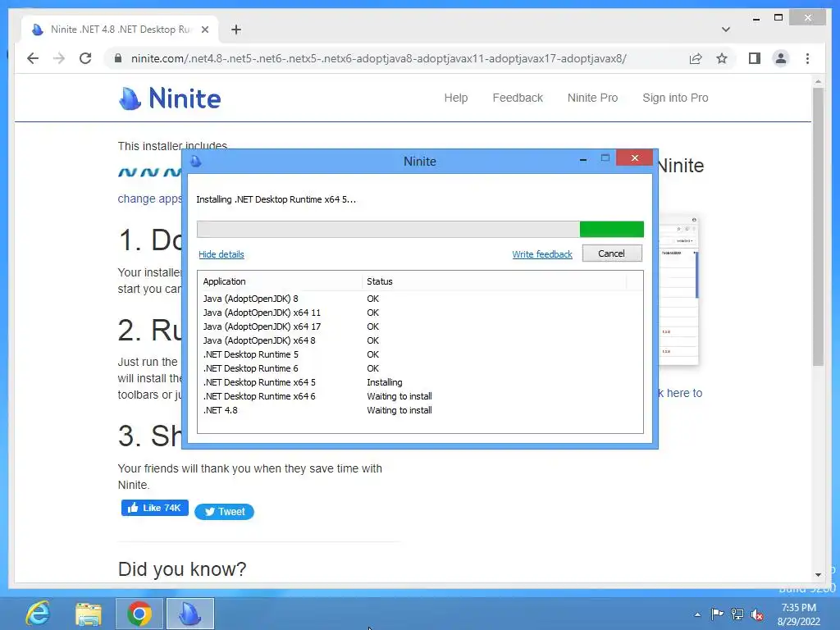The image size is (840, 630).
Task: Click Ninite dialog title bar icon
Action: pyautogui.click(x=195, y=162)
